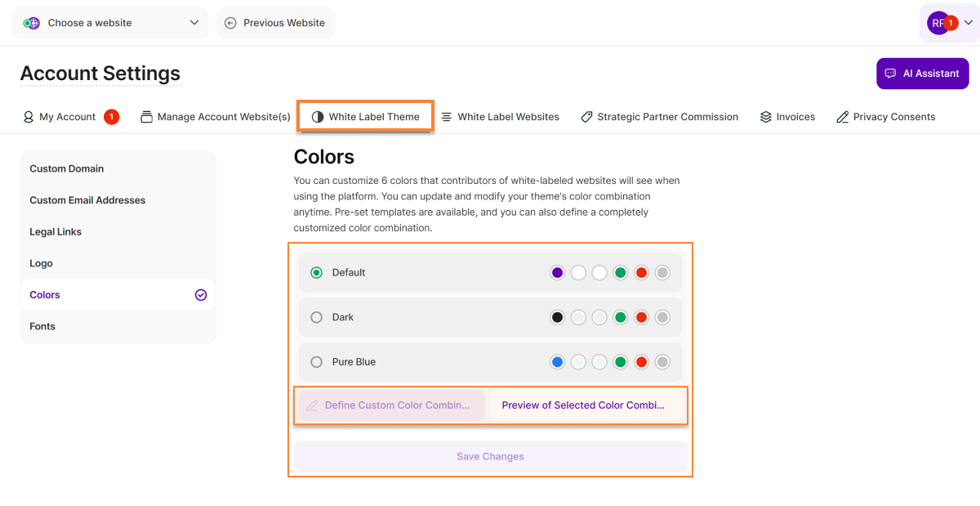Switch to the White Label Websites tab

500,117
